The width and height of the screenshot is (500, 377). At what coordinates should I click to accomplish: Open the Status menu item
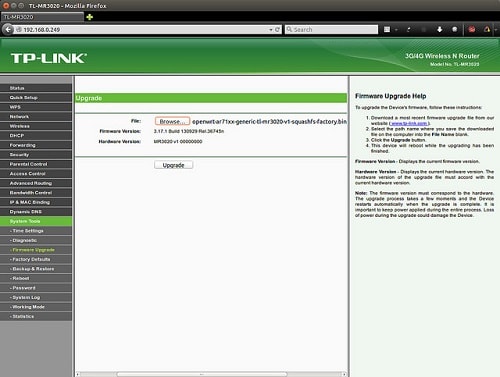(36, 88)
